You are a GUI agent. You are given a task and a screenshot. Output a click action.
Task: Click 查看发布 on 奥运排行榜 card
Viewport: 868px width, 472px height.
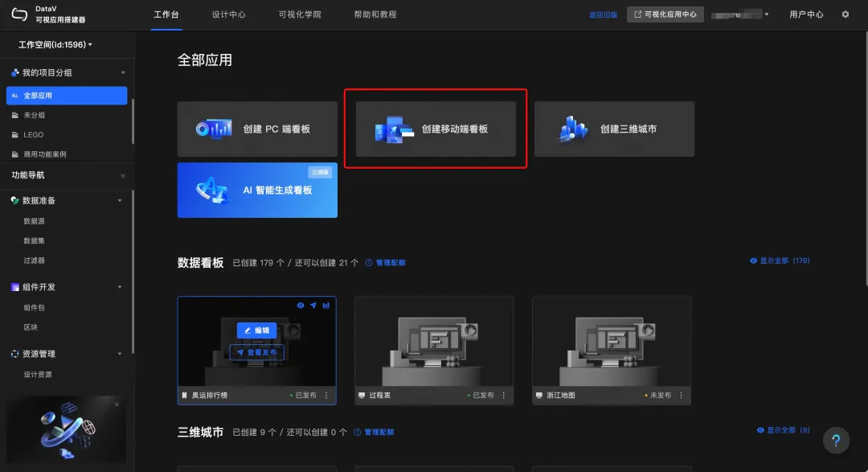point(257,352)
